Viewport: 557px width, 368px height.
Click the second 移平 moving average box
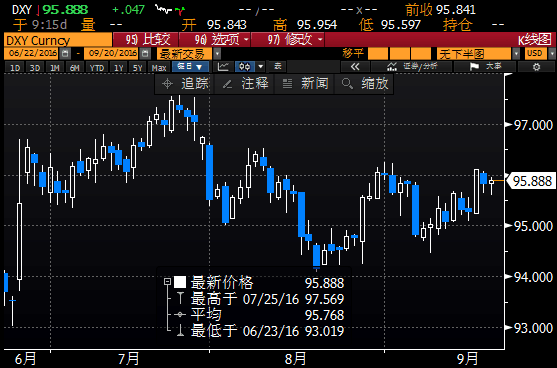(400, 54)
